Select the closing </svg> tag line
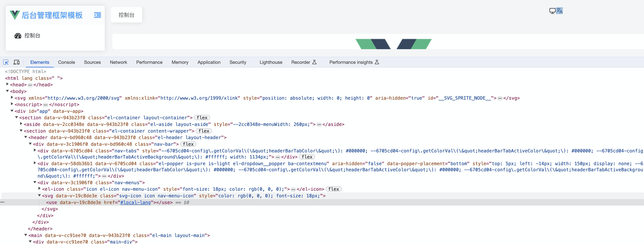Image resolution: width=644 pixels, height=245 pixels. coord(50,209)
